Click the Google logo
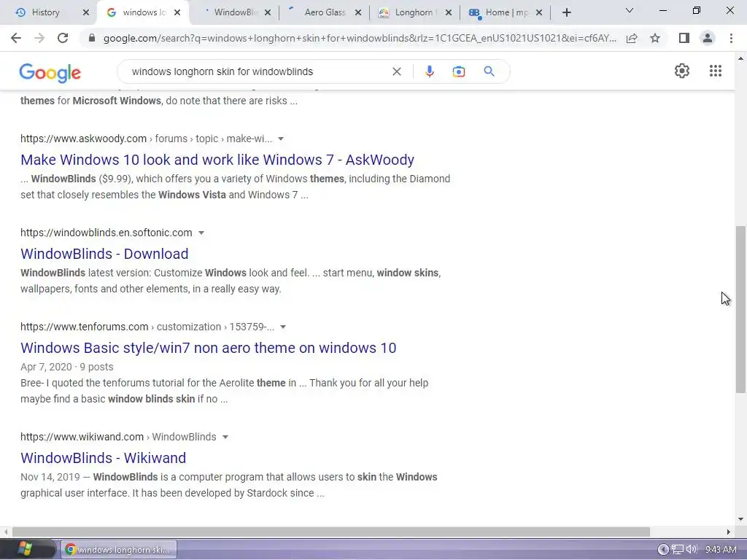 (50, 72)
